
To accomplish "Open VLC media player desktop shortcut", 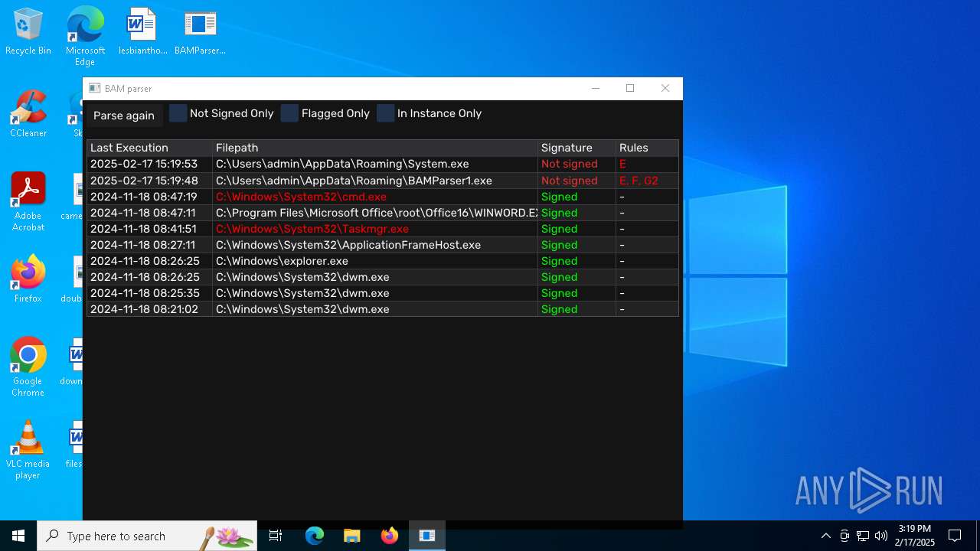I will click(x=28, y=450).
